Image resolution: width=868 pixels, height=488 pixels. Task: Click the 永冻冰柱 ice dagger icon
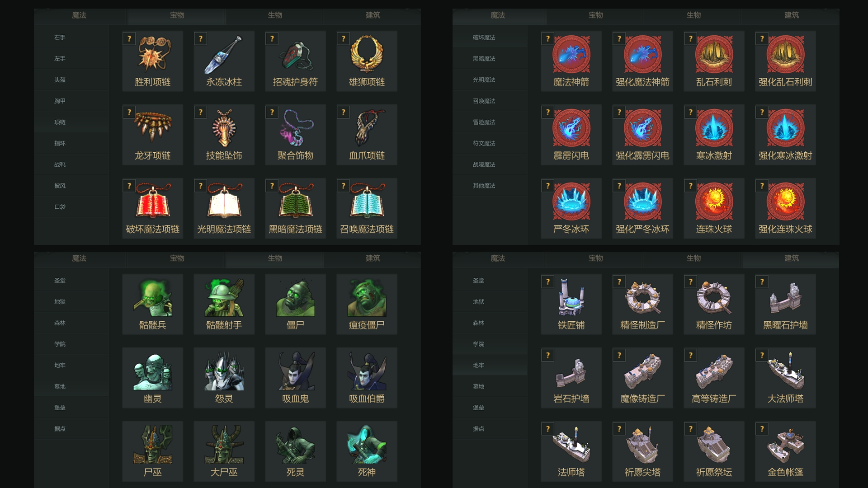click(224, 55)
